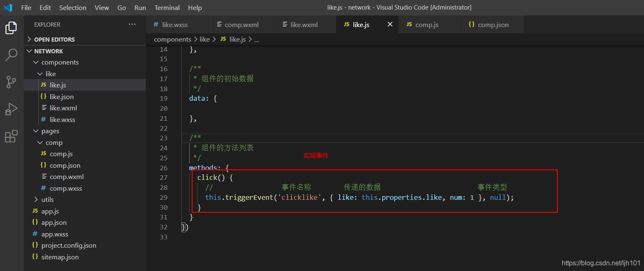Open like.wxml in the file tree
The height and width of the screenshot is (271, 644).
pyautogui.click(x=85, y=108)
